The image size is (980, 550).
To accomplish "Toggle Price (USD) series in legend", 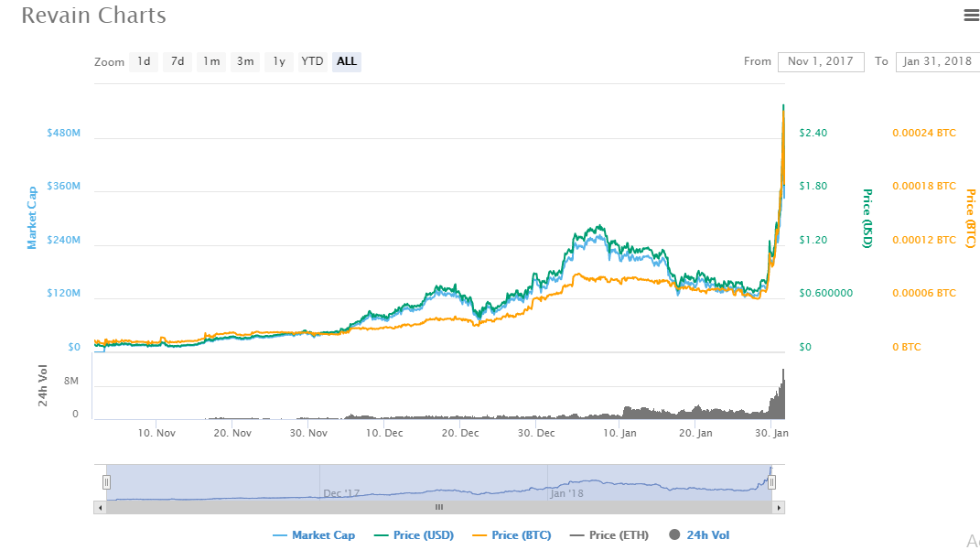I will [418, 535].
